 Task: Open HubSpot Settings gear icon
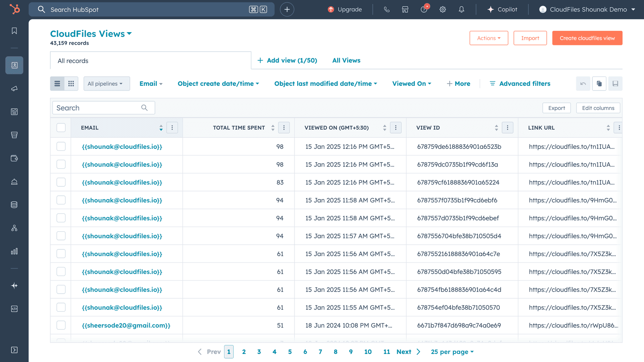click(x=442, y=9)
